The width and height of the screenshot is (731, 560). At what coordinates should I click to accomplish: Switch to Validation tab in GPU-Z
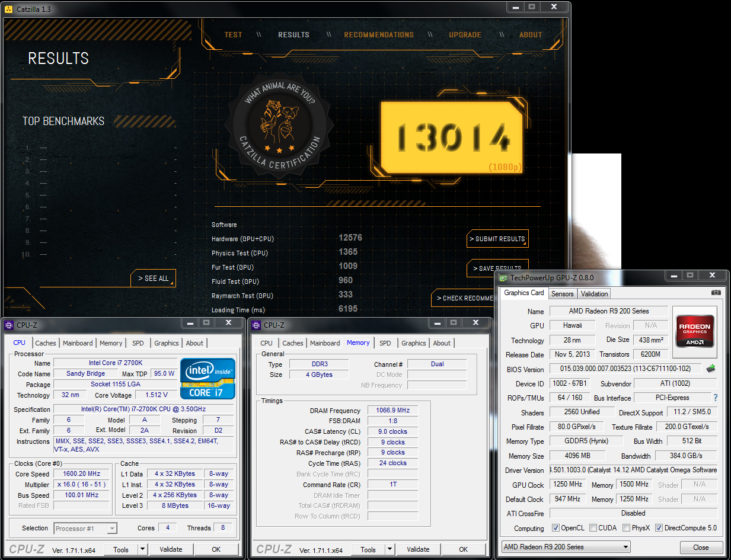[594, 294]
